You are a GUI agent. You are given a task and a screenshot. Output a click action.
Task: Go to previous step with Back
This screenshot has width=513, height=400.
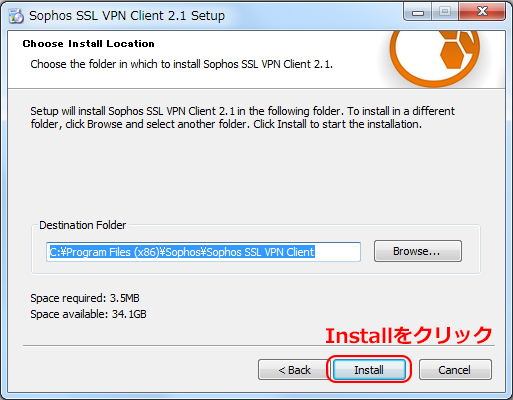[294, 370]
